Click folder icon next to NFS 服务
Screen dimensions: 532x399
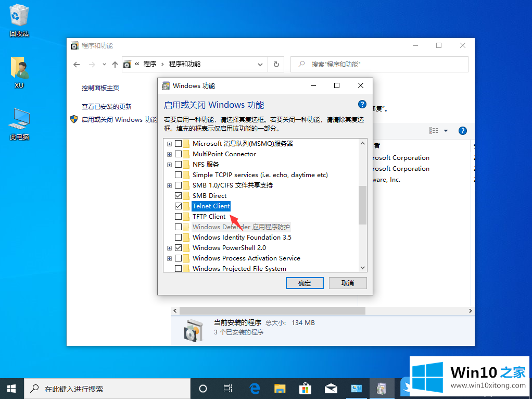186,165
